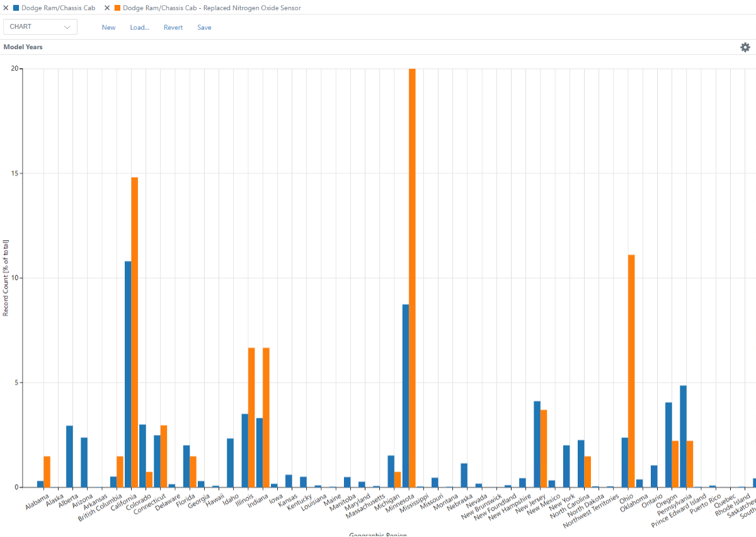756x537 pixels.
Task: Click the blue California bar
Action: coord(128,374)
